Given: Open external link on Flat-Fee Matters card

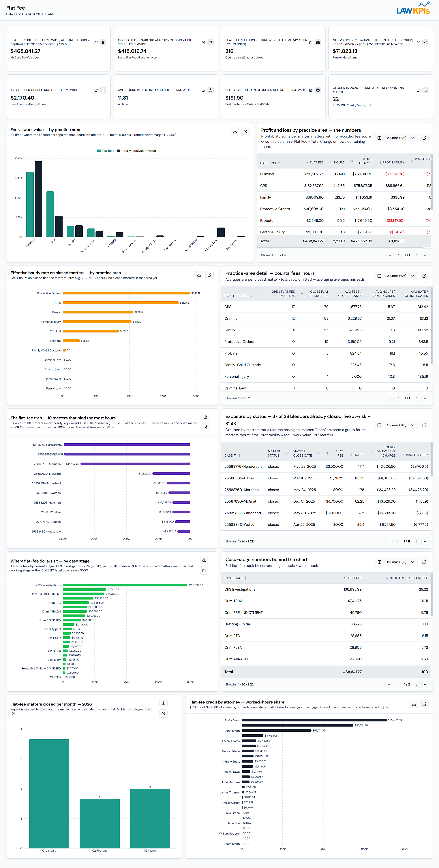Looking at the screenshot, I should click(x=311, y=42).
